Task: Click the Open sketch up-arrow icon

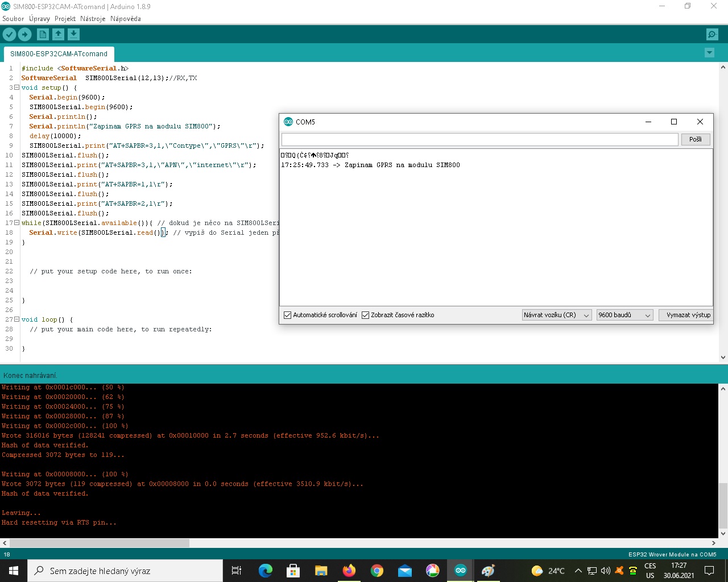Action: [x=58, y=35]
